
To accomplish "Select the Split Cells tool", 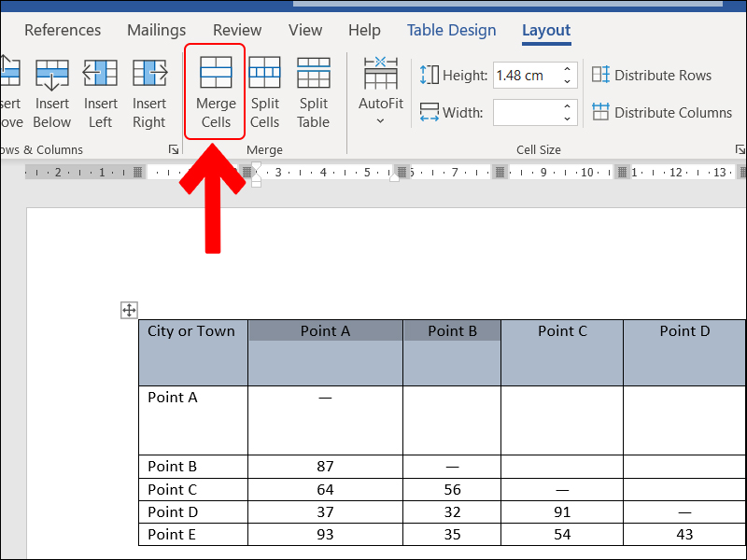I will pos(264,92).
